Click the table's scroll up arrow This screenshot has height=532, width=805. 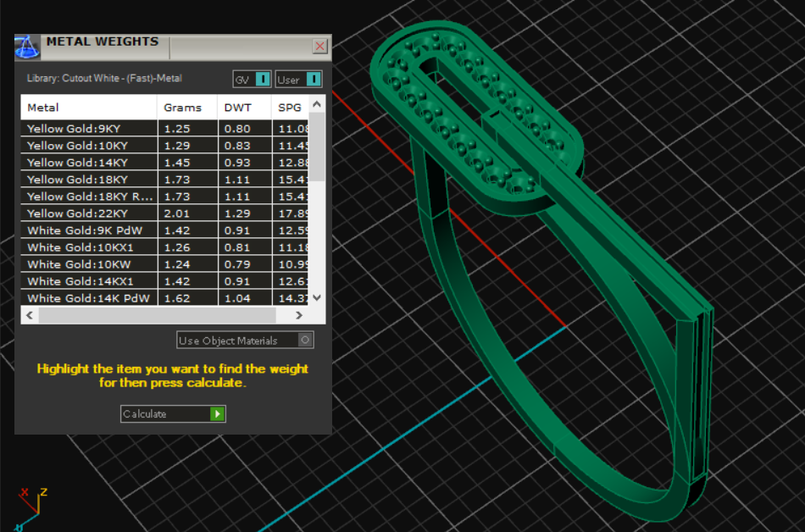click(317, 104)
